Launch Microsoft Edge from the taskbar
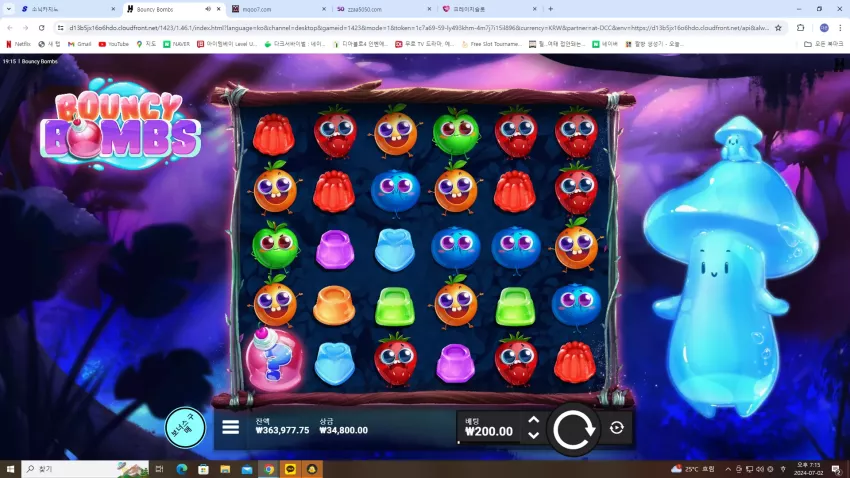Screen dimensions: 850x478 [182, 469]
